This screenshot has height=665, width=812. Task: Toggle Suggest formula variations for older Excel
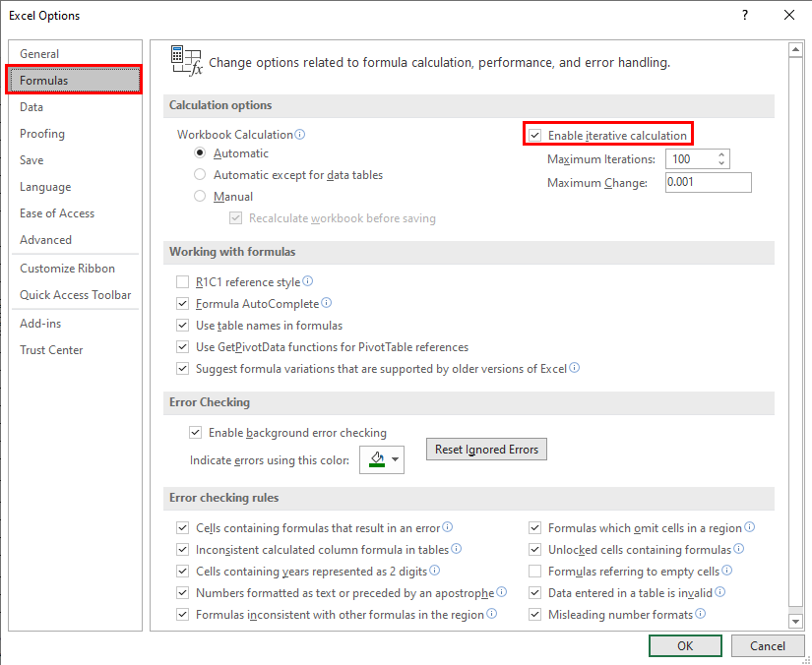183,369
